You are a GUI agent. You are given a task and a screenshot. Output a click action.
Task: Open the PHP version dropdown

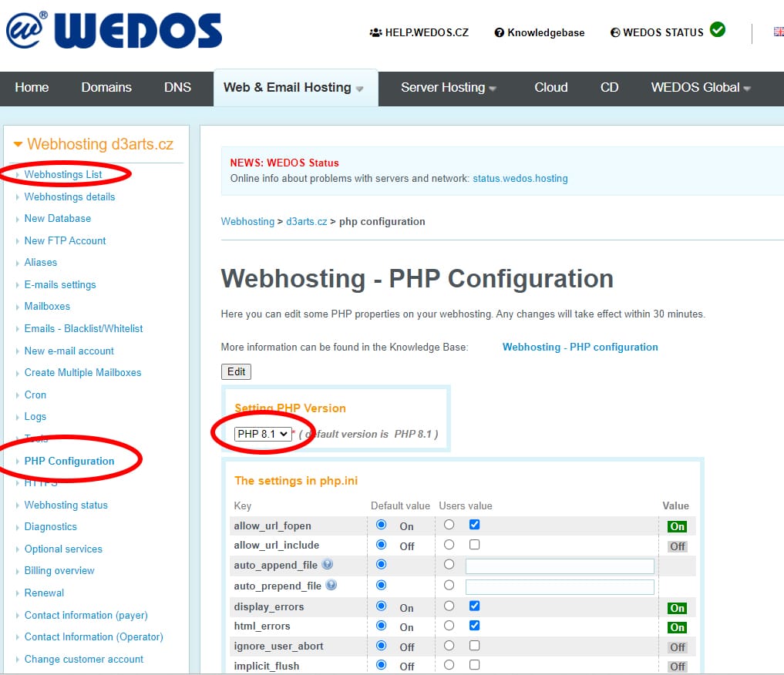tap(263, 434)
